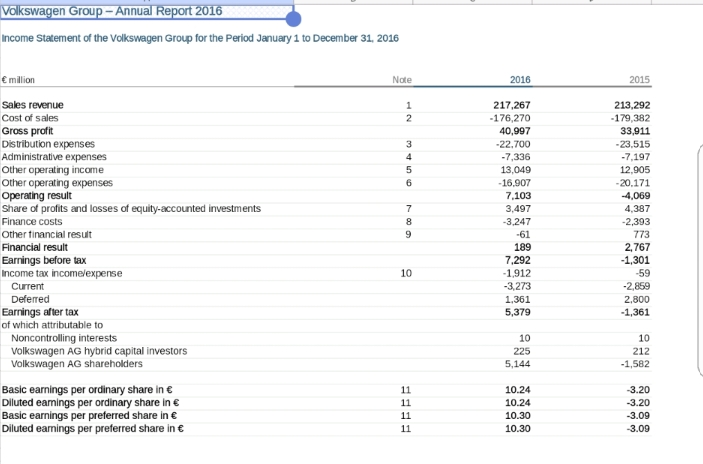Select 'Basic earnings per preferred share' label

coord(89,416)
